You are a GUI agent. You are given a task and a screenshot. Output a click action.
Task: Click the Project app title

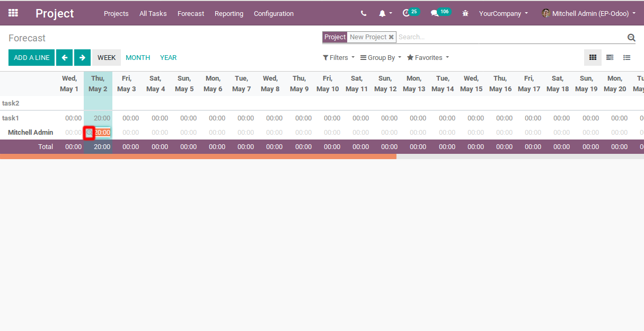[55, 13]
